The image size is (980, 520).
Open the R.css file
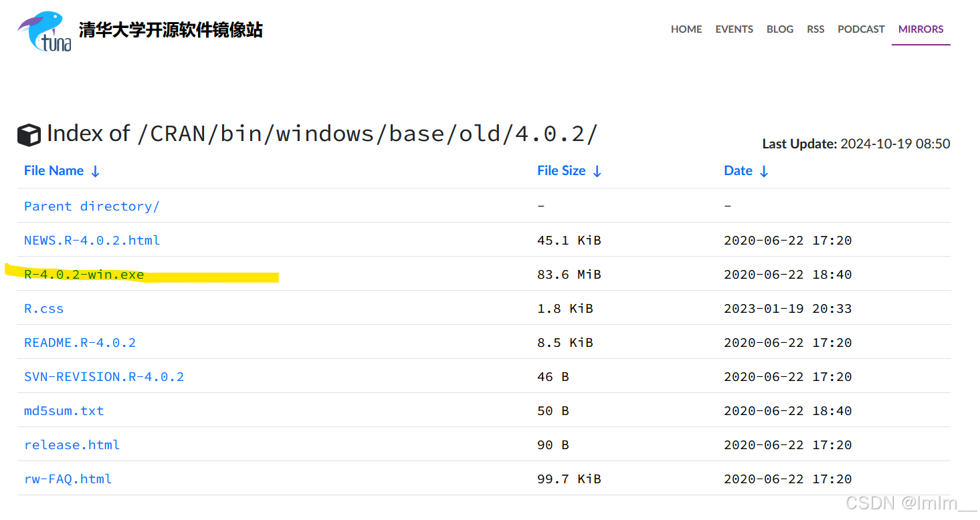click(43, 308)
